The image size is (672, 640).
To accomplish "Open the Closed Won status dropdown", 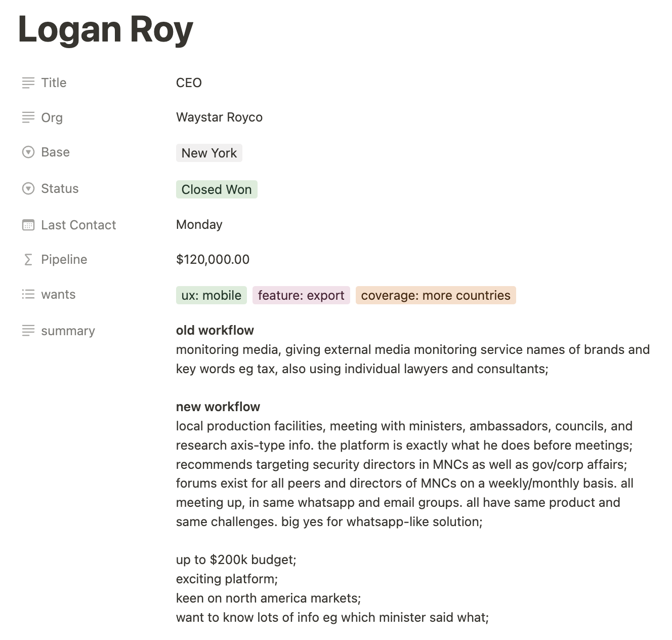I will [216, 189].
